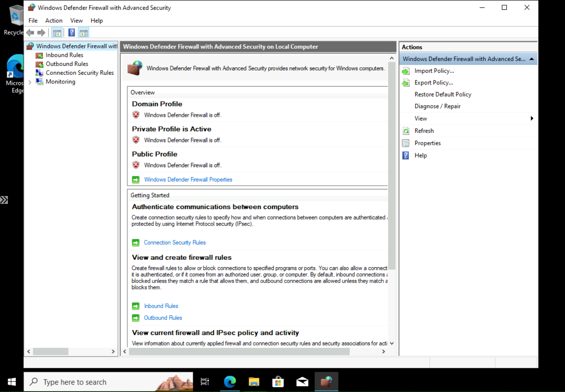Click the Domain Profile firewall off status icon
Viewport: 565px width, 392px height.
click(x=136, y=115)
